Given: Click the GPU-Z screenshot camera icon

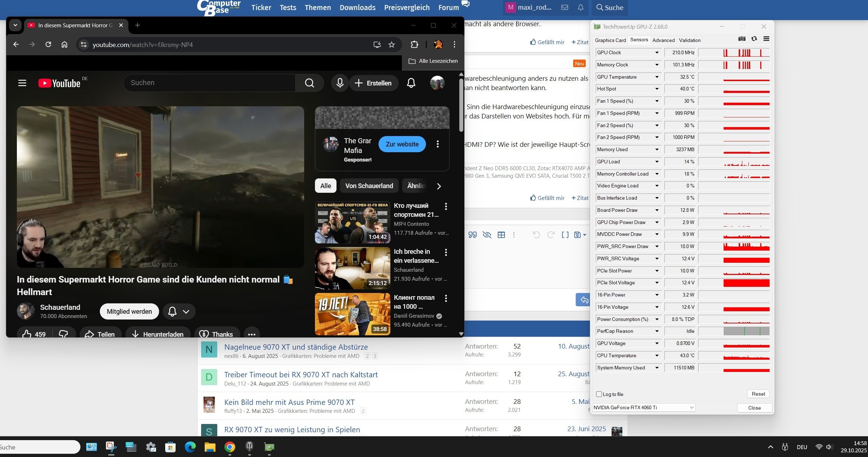Looking at the screenshot, I should coord(742,39).
